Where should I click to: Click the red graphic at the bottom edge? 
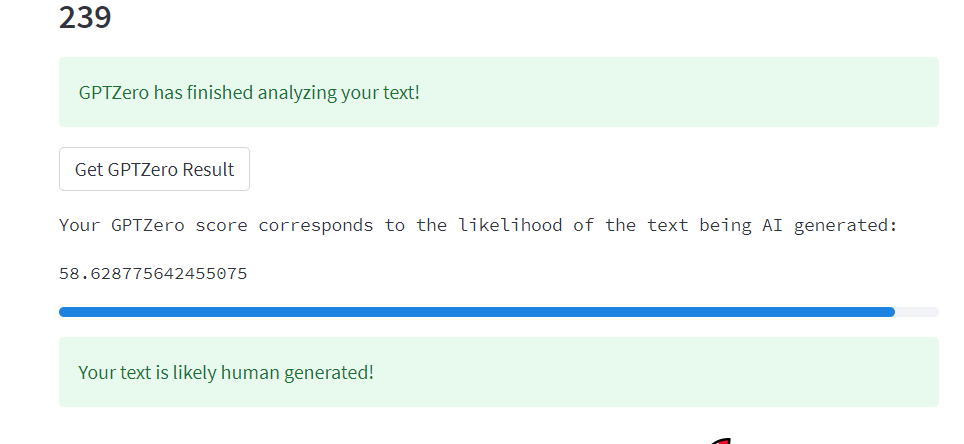tap(720, 440)
